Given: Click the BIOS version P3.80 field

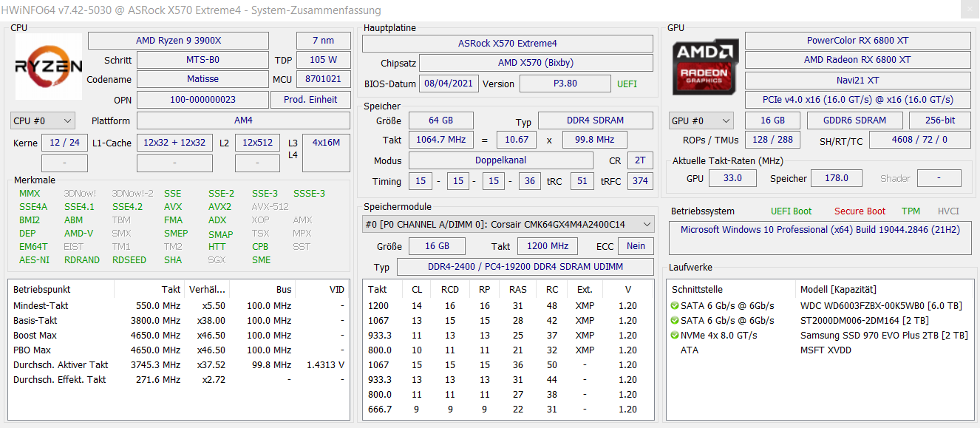Looking at the screenshot, I should pyautogui.click(x=565, y=84).
